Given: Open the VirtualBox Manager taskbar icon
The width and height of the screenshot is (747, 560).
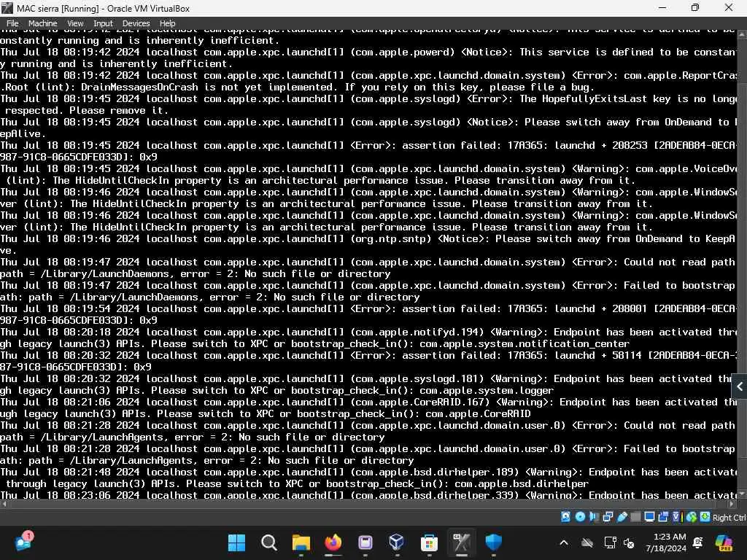Looking at the screenshot, I should (x=397, y=542).
